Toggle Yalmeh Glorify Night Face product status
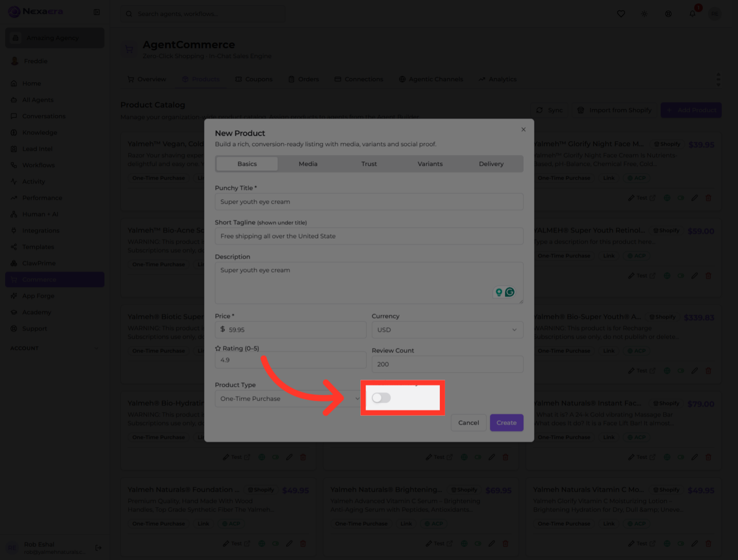738x560 pixels. tap(681, 198)
